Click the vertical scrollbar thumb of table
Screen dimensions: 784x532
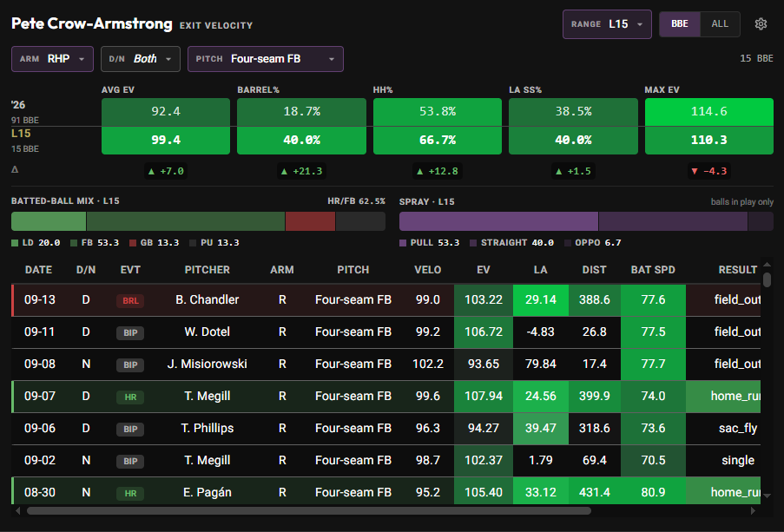(x=767, y=279)
